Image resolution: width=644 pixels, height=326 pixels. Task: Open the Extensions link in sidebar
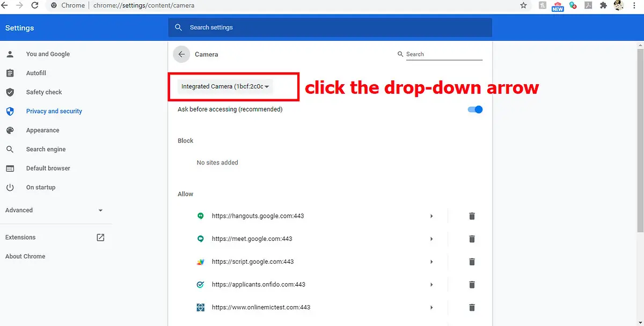click(x=20, y=238)
